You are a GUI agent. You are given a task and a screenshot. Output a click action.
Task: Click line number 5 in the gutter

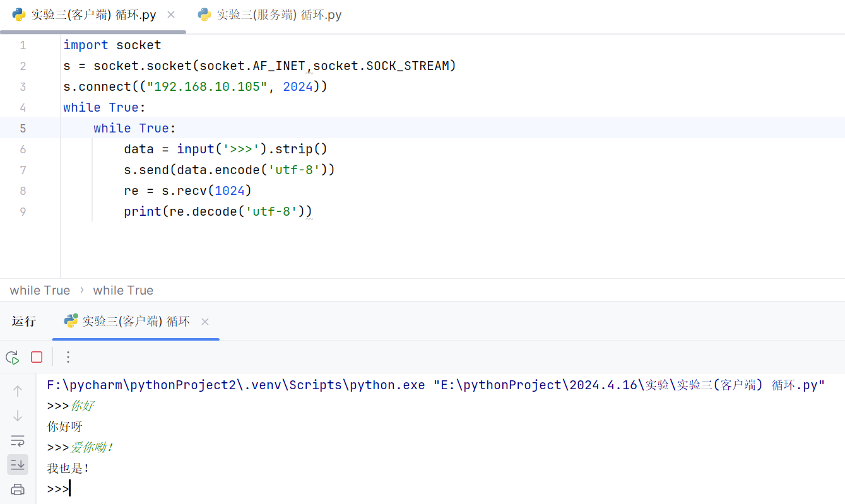pyautogui.click(x=23, y=128)
